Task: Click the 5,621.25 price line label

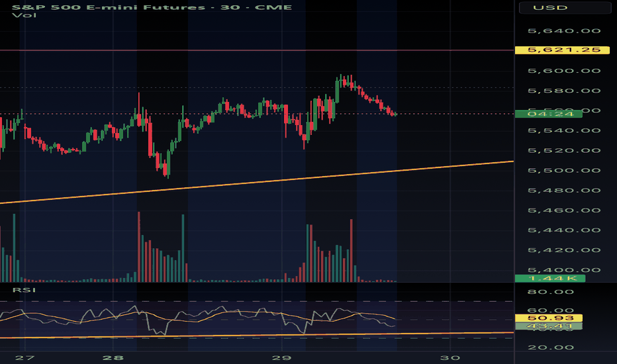Action: pyautogui.click(x=562, y=50)
